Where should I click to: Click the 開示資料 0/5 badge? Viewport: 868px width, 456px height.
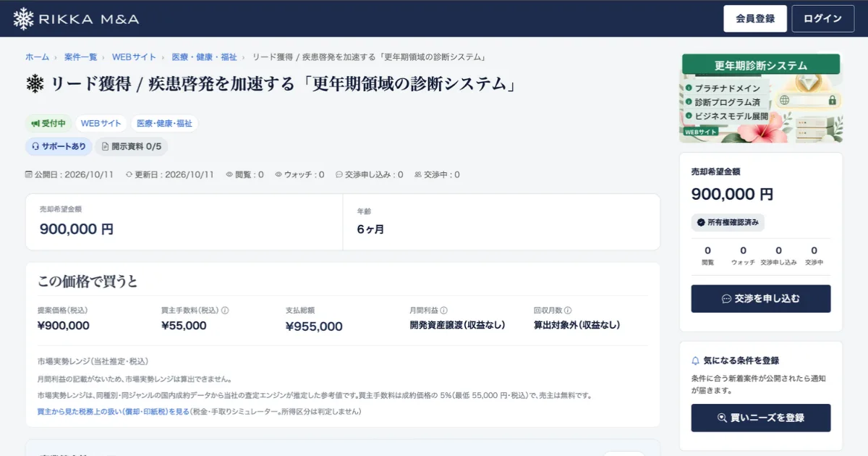pyautogui.click(x=131, y=146)
